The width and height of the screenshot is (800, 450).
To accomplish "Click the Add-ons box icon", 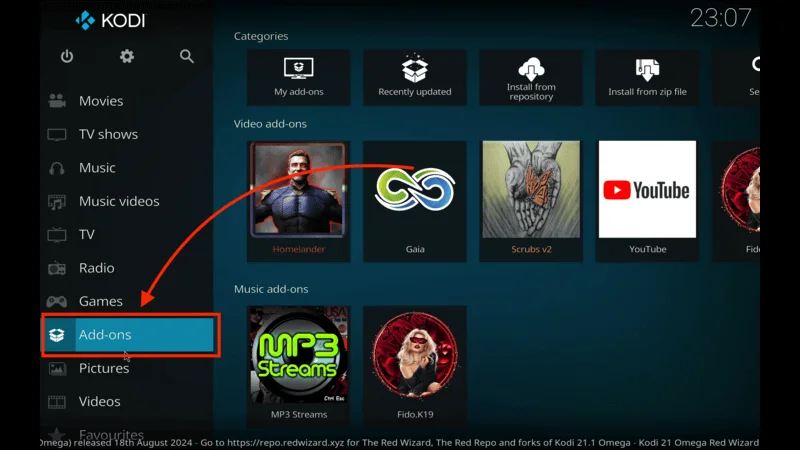I will point(57,335).
